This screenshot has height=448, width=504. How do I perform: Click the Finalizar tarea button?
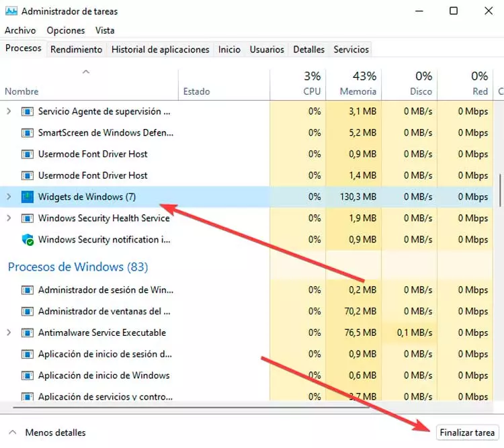[x=467, y=433]
